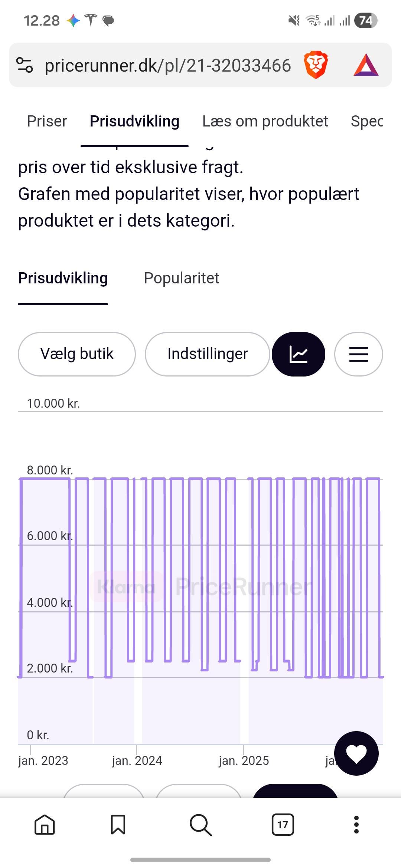Open Indstillinger chart settings
Viewport: 401px width, 868px height.
pyautogui.click(x=207, y=354)
